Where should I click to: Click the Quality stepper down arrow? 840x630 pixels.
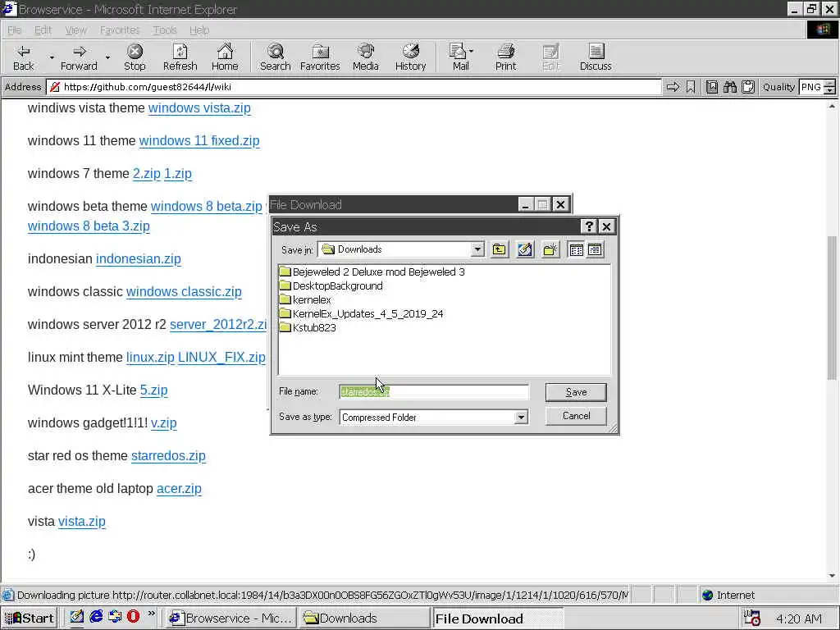coord(830,90)
